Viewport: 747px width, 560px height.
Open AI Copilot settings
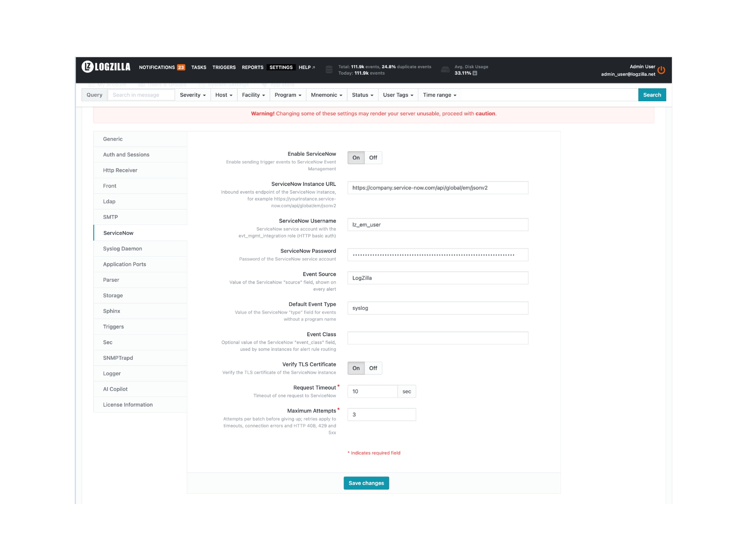pos(141,389)
